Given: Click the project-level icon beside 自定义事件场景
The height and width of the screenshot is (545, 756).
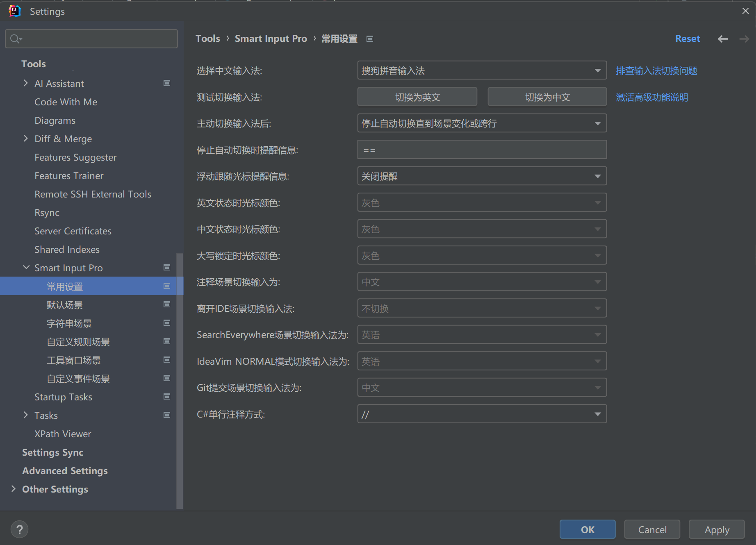Looking at the screenshot, I should [167, 378].
